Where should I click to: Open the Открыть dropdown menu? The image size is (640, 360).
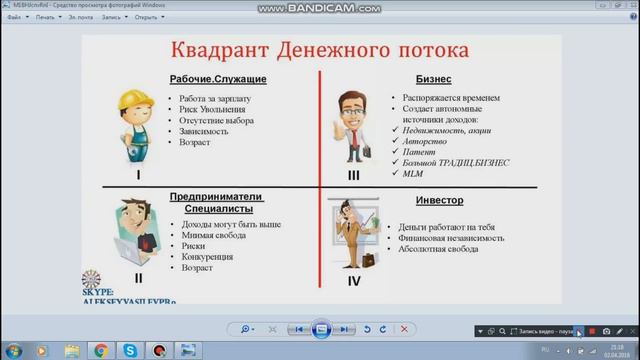pos(149,17)
